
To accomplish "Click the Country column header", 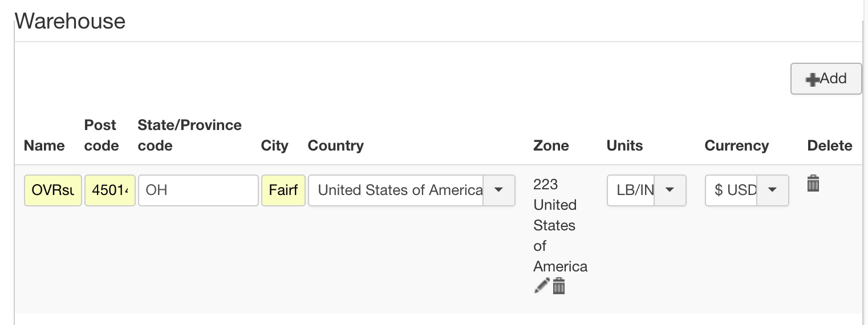I will pos(335,146).
